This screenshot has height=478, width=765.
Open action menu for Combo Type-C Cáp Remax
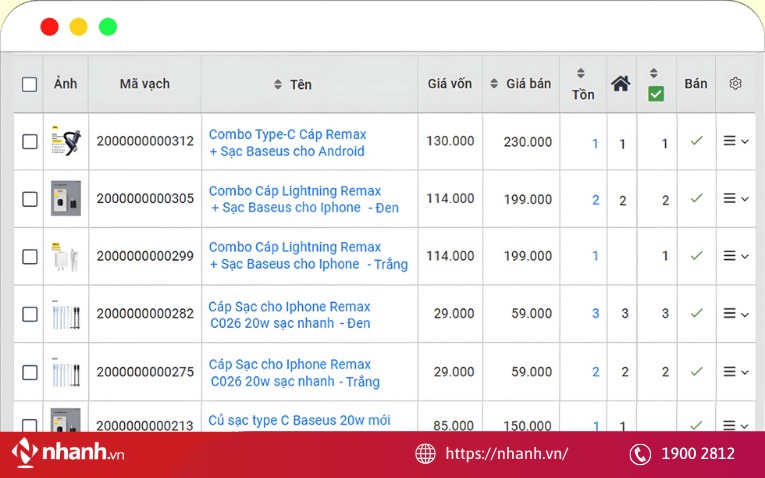pyautogui.click(x=735, y=142)
